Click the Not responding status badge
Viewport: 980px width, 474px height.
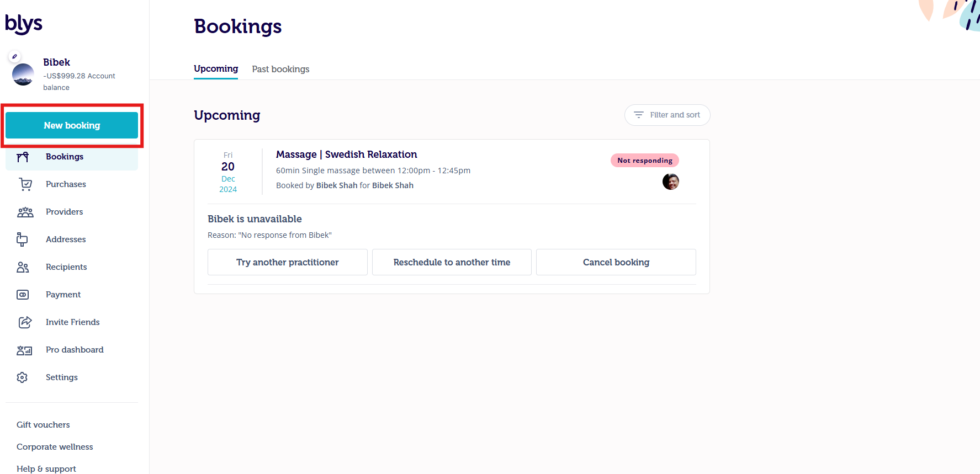[645, 161]
